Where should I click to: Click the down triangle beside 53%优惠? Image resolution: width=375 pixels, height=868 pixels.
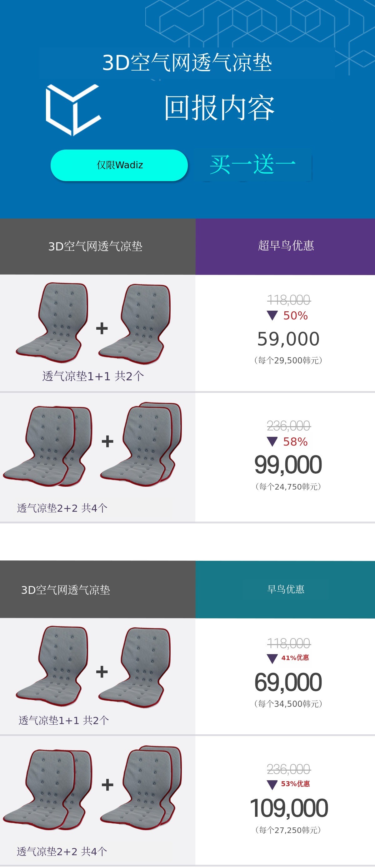[272, 784]
